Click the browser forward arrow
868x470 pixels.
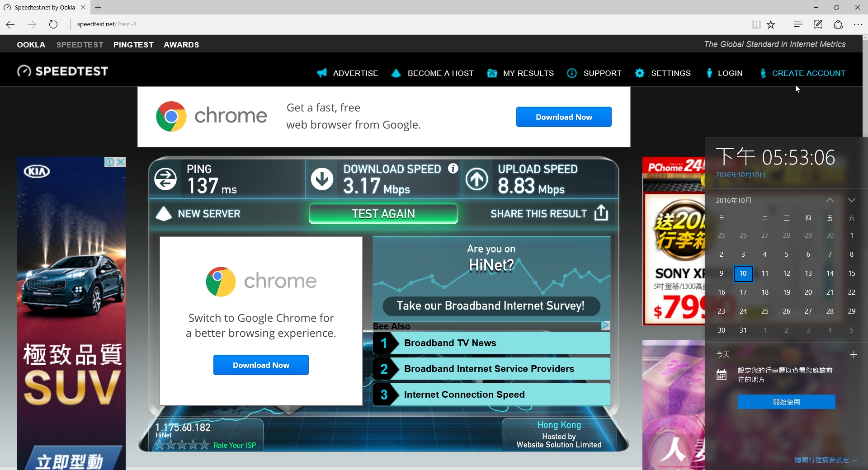(x=32, y=24)
